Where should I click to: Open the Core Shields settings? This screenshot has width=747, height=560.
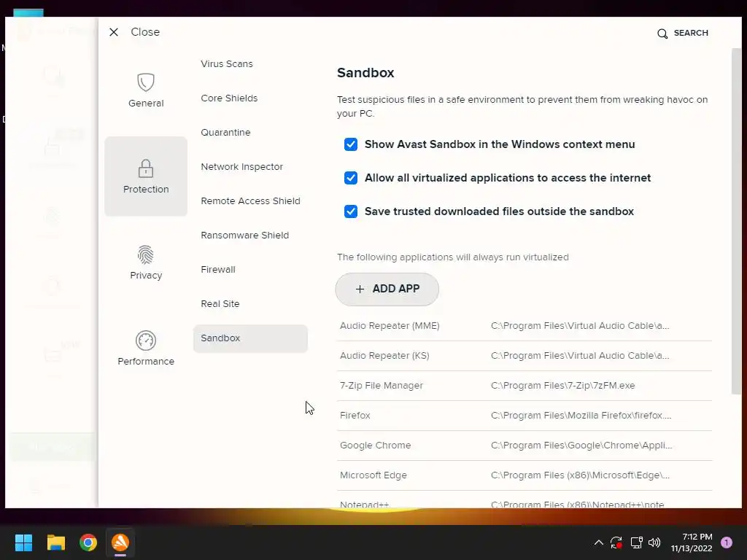[x=229, y=98]
